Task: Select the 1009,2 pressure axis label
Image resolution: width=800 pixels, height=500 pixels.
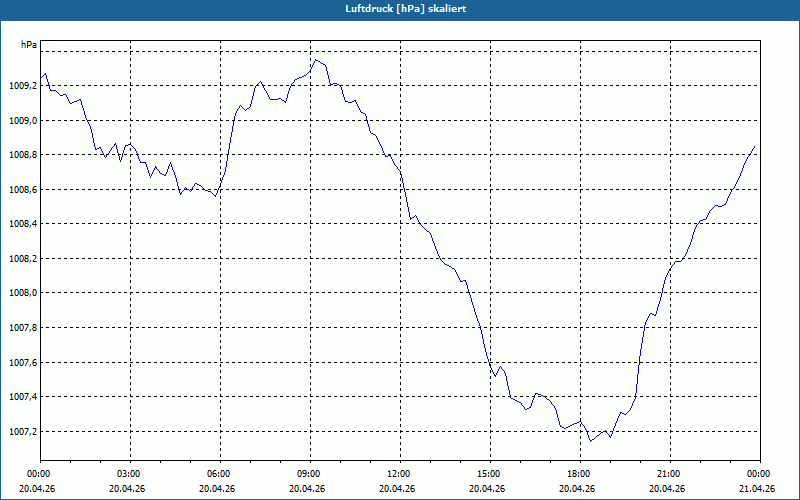Action: tap(23, 86)
